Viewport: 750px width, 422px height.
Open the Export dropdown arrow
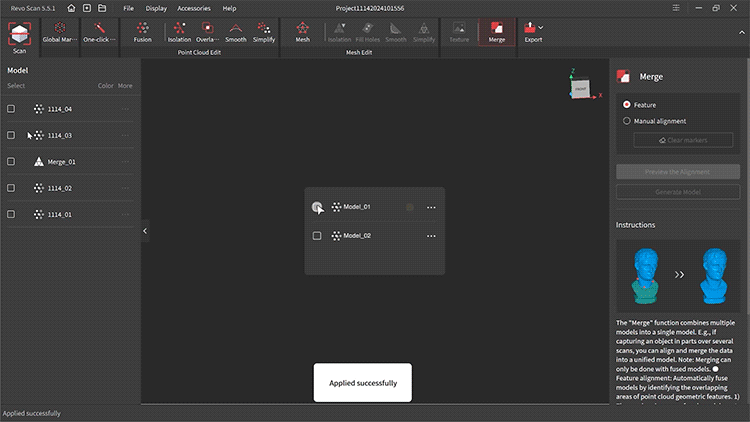(x=541, y=28)
